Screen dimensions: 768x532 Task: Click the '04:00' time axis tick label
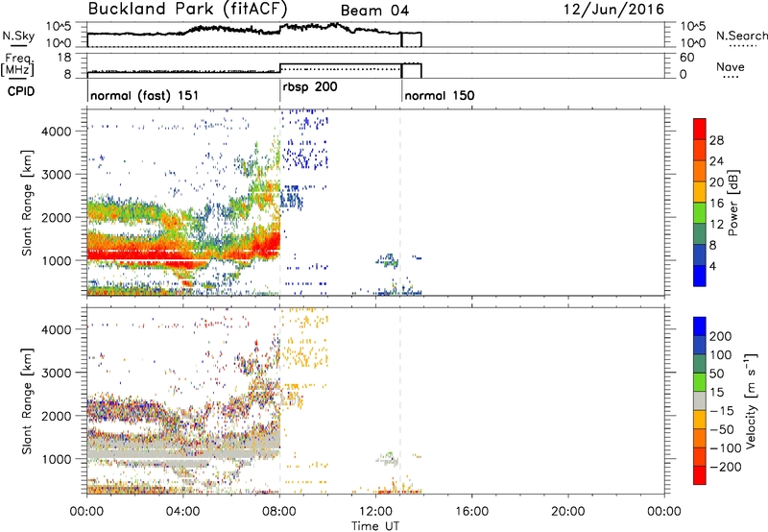coord(183,512)
